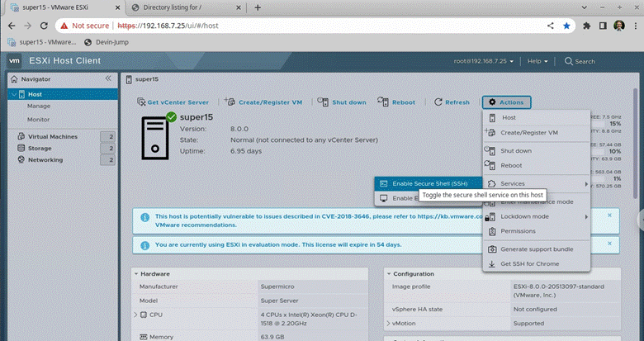Click the browser forward arrow

click(27, 26)
